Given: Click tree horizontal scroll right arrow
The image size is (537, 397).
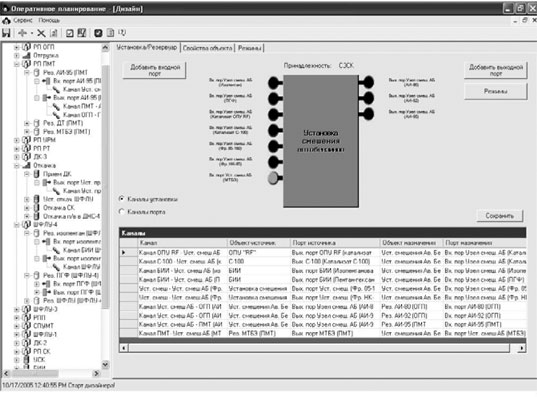Looking at the screenshot, I should pos(97,373).
